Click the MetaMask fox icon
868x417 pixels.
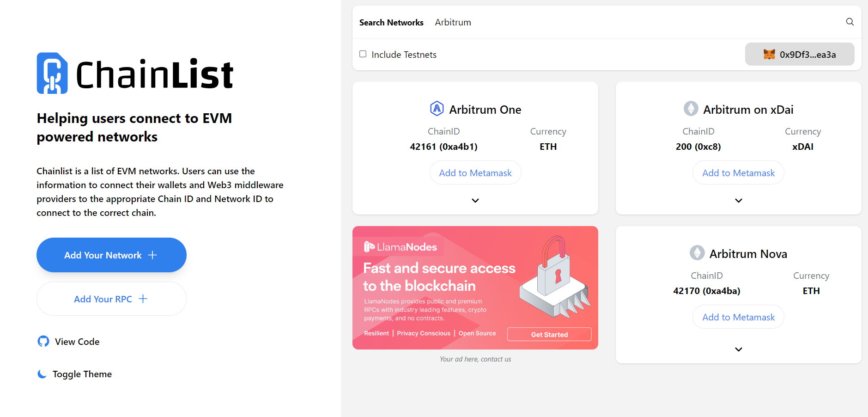pos(769,55)
